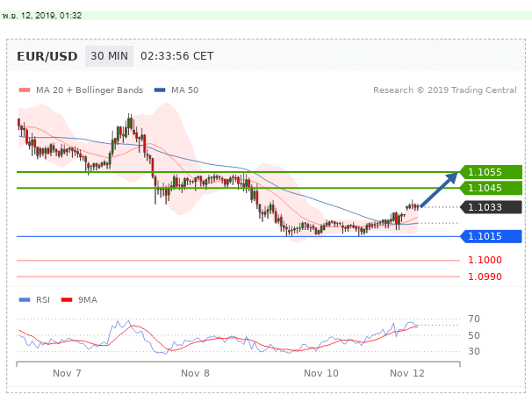Click the RSI 50 level label
This screenshot has height=395, width=532.
pyautogui.click(x=474, y=335)
